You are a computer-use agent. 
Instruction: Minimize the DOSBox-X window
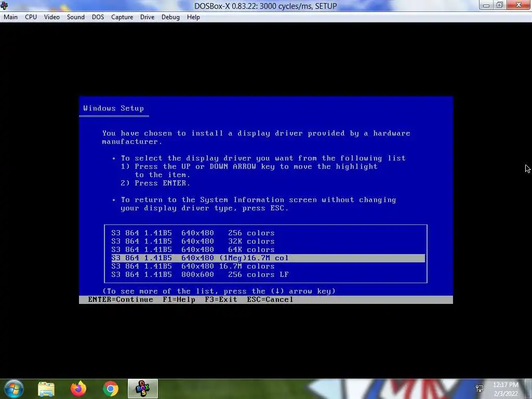(x=486, y=5)
